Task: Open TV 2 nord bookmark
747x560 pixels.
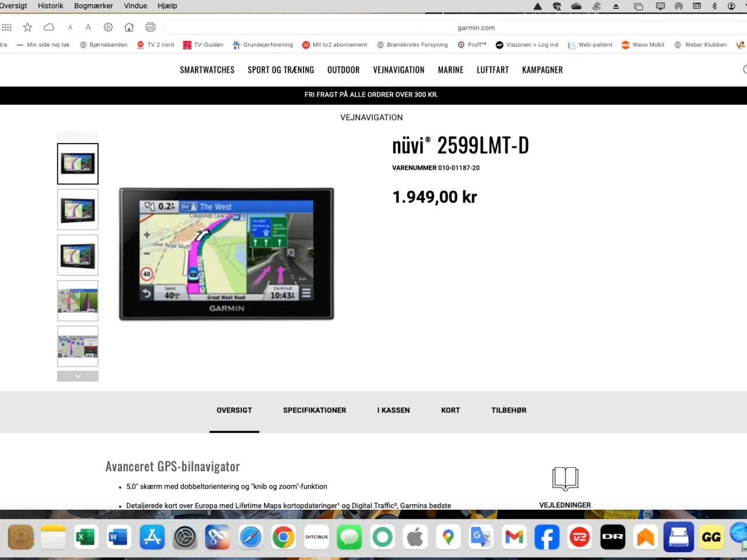Action: tap(155, 45)
